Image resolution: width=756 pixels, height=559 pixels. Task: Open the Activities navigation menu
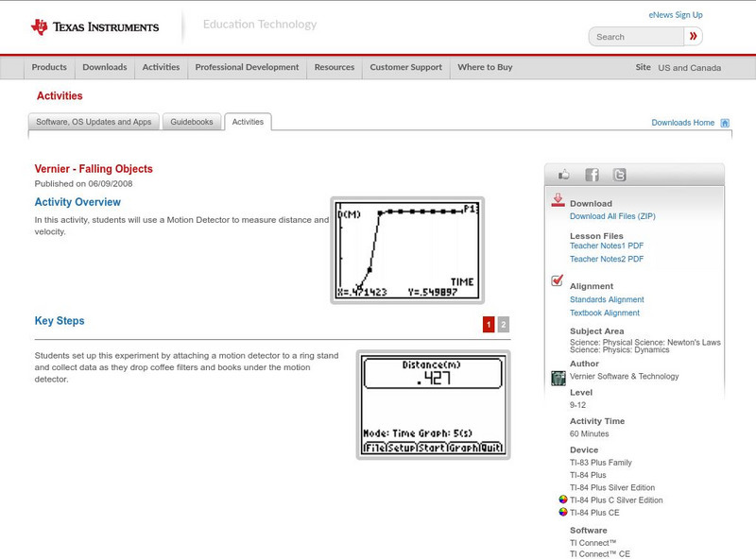[x=161, y=67]
